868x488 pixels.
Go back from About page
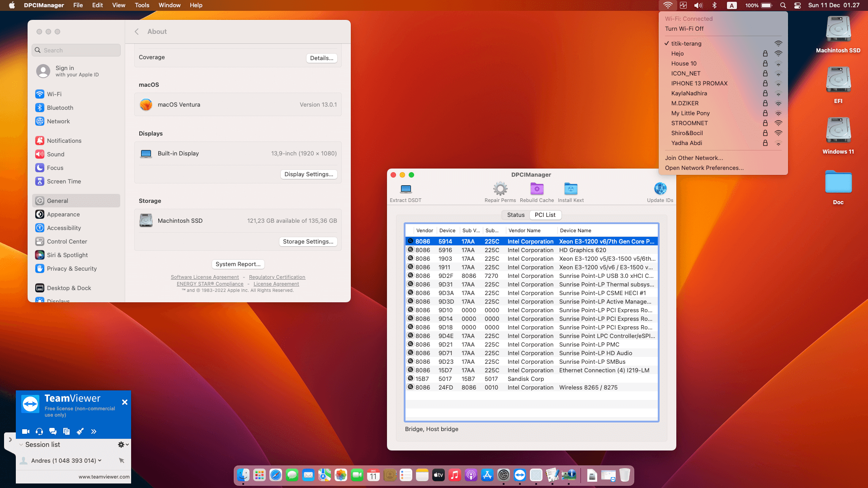click(x=137, y=32)
